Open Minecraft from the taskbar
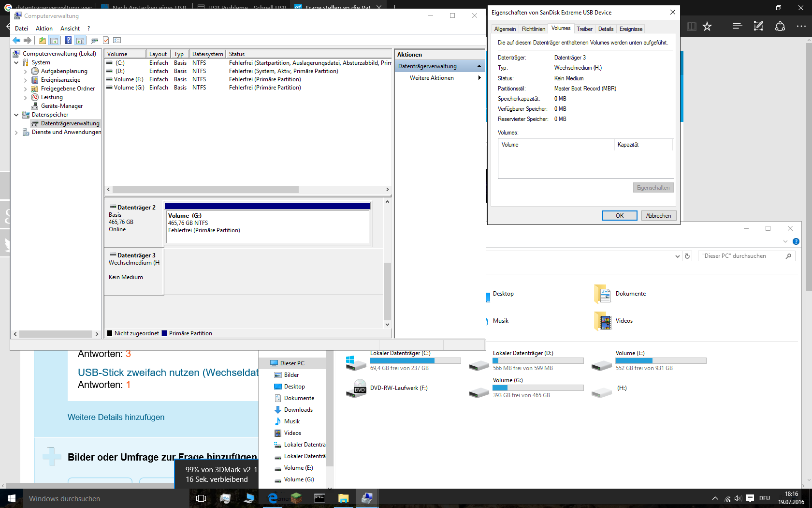 [x=296, y=498]
